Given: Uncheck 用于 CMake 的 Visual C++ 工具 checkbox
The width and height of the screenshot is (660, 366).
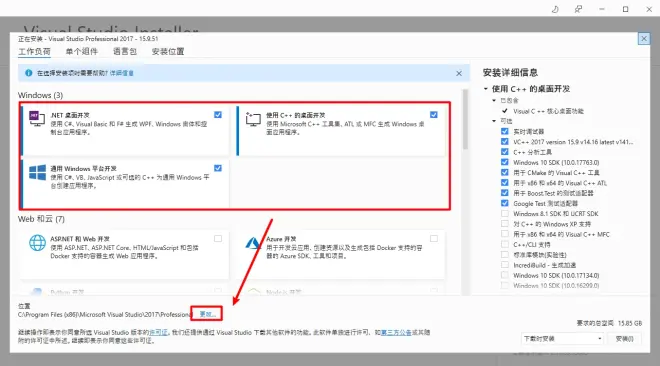Looking at the screenshot, I should pos(505,172).
